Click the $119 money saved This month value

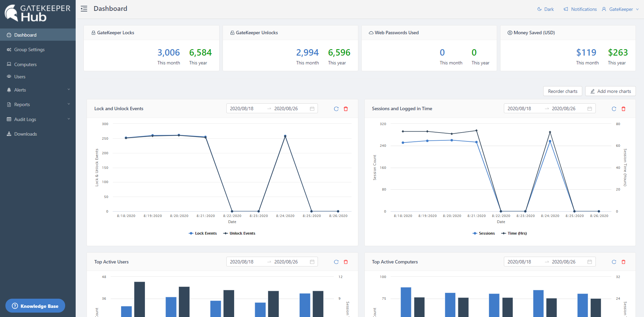[586, 53]
